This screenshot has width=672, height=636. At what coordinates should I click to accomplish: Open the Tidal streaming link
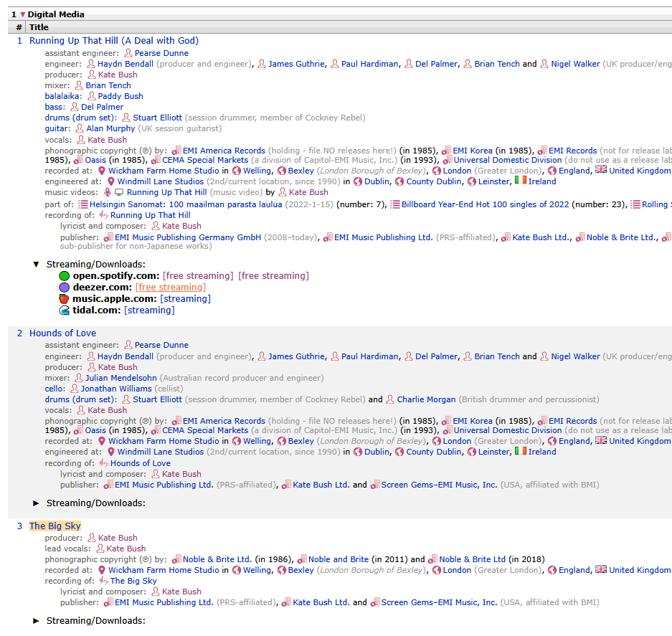[149, 310]
